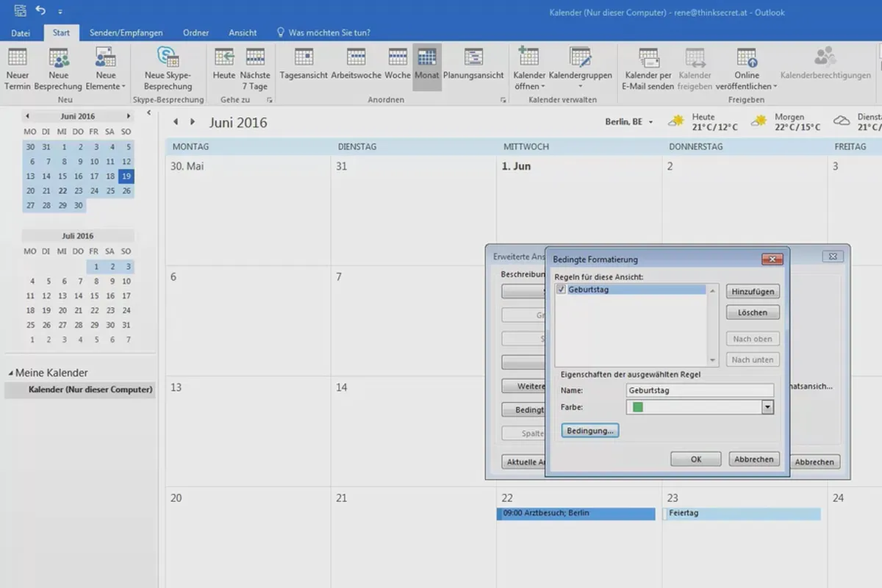Switch to Tagesansicht
The width and height of the screenshot is (882, 588).
pyautogui.click(x=304, y=65)
